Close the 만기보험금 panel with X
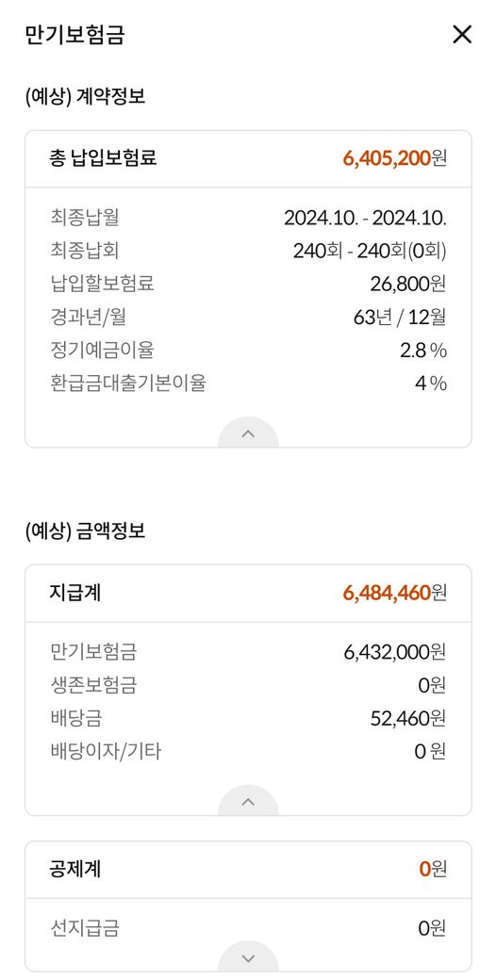496x980 pixels. pos(462,34)
